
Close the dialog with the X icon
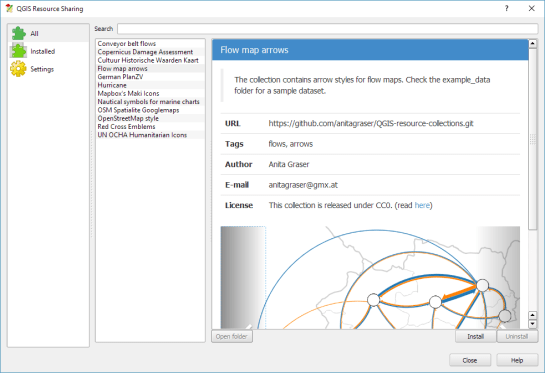(x=531, y=8)
